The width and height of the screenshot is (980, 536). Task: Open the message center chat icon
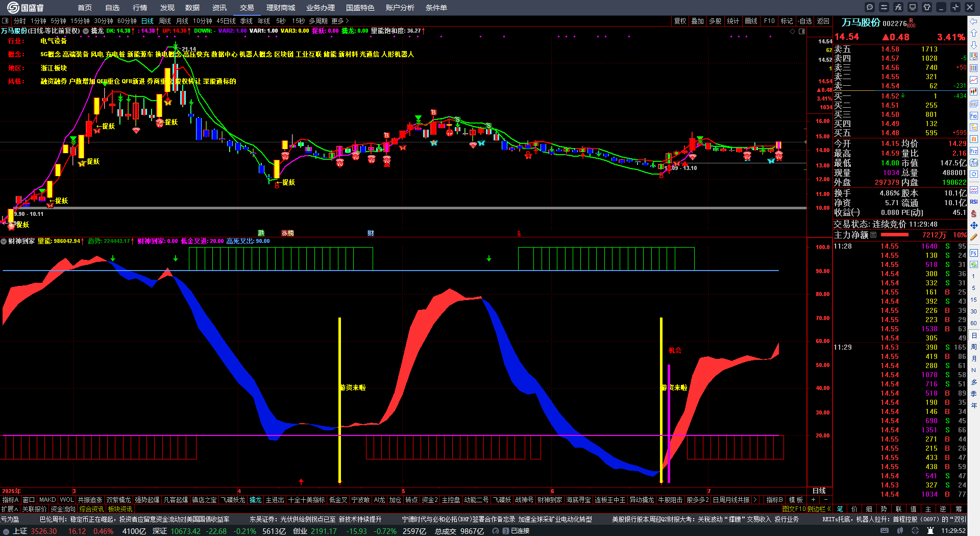point(870,7)
